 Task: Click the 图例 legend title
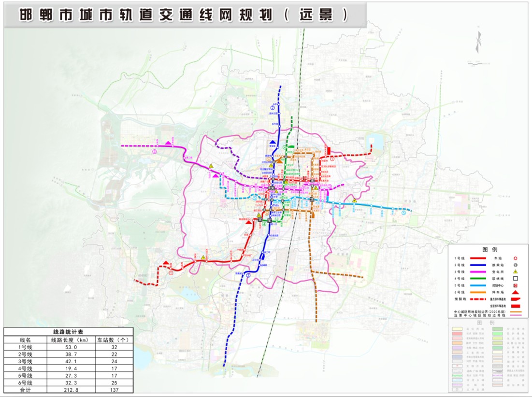(x=489, y=250)
